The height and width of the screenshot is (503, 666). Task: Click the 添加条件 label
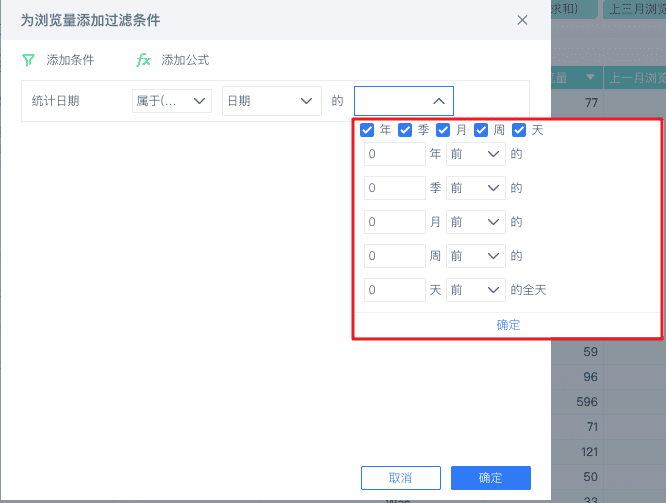(x=70, y=60)
